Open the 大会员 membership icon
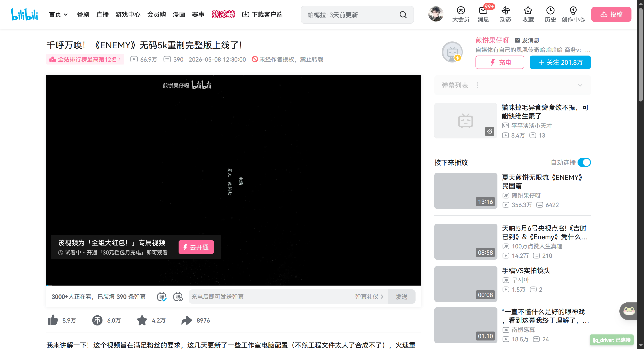Image resolution: width=644 pixels, height=349 pixels. coord(461,14)
